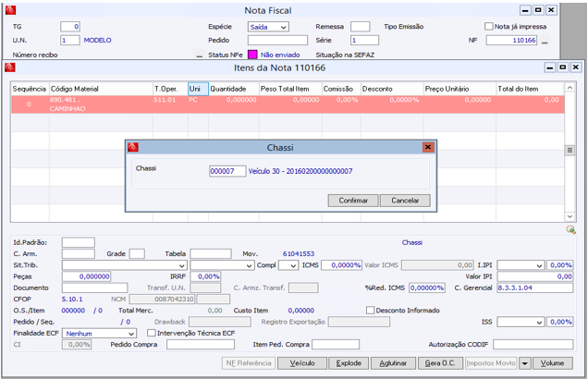Close the Chassi dialog with the red X

pyautogui.click(x=428, y=147)
